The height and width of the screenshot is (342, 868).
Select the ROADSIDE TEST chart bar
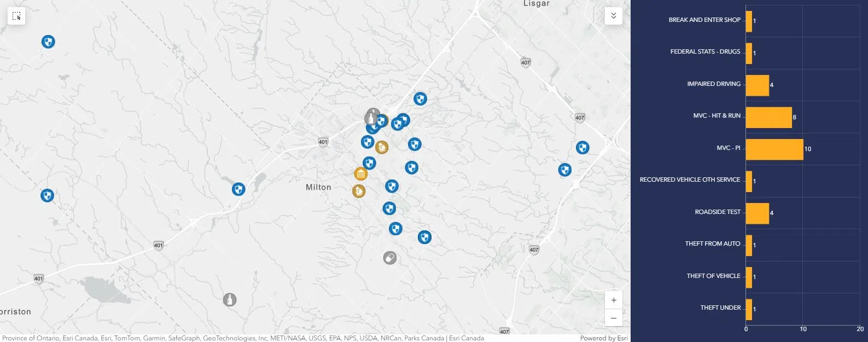(x=757, y=213)
